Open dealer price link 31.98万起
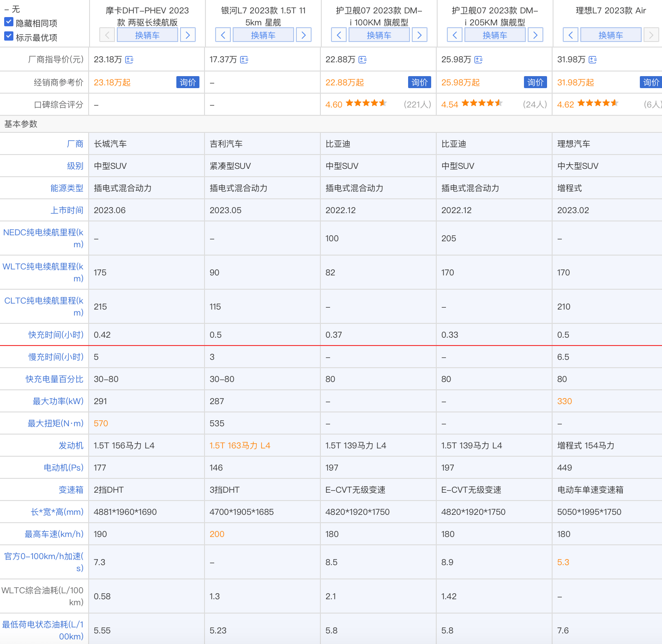 576,83
